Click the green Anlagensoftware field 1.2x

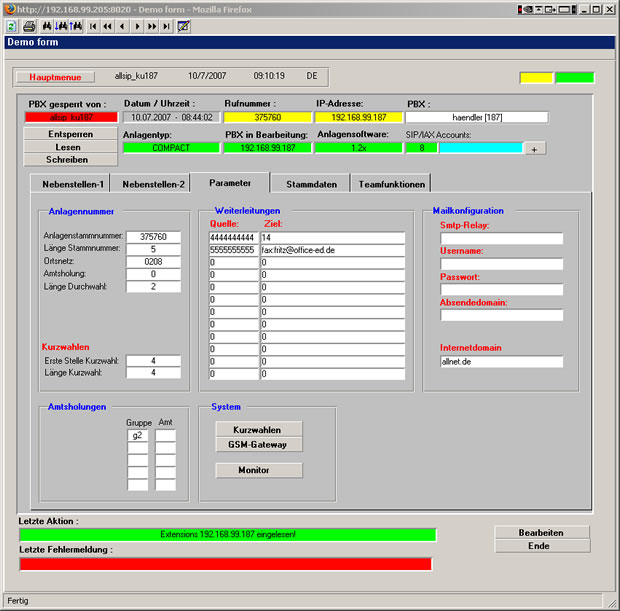[x=359, y=148]
